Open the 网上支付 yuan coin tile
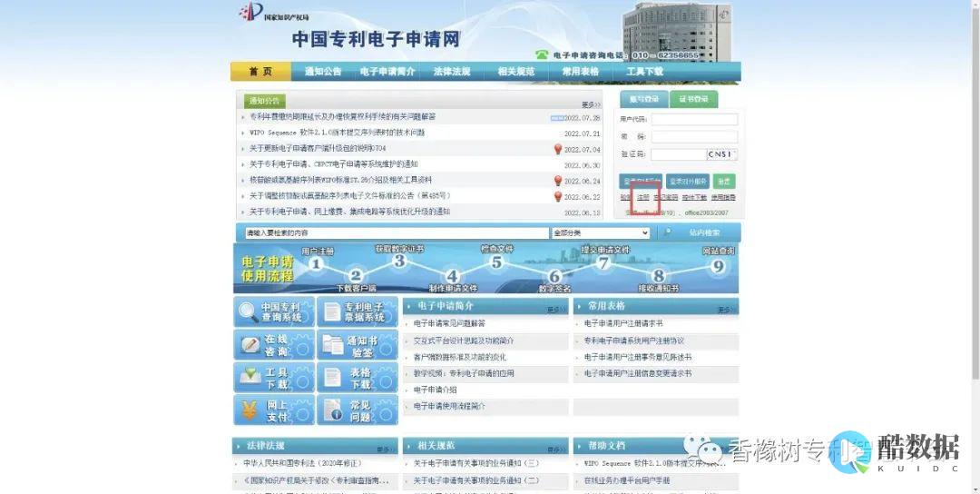This screenshot has width=980, height=494. click(x=274, y=410)
